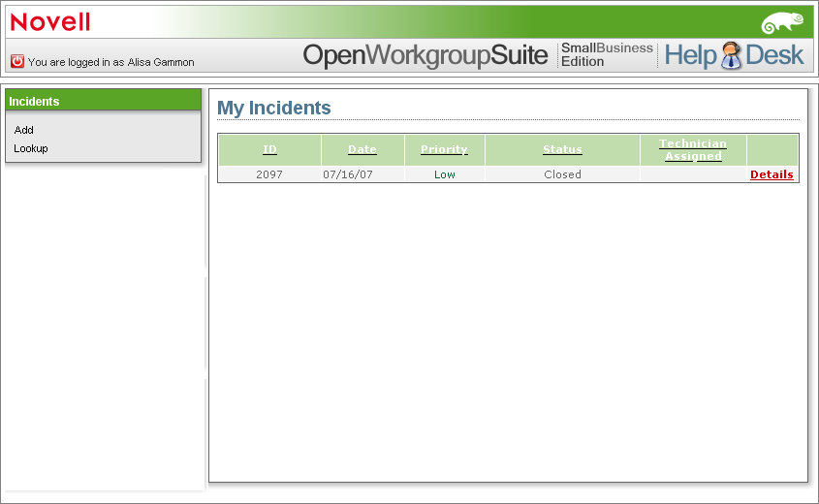Sort incidents by Date column
819x504 pixels.
(x=362, y=149)
